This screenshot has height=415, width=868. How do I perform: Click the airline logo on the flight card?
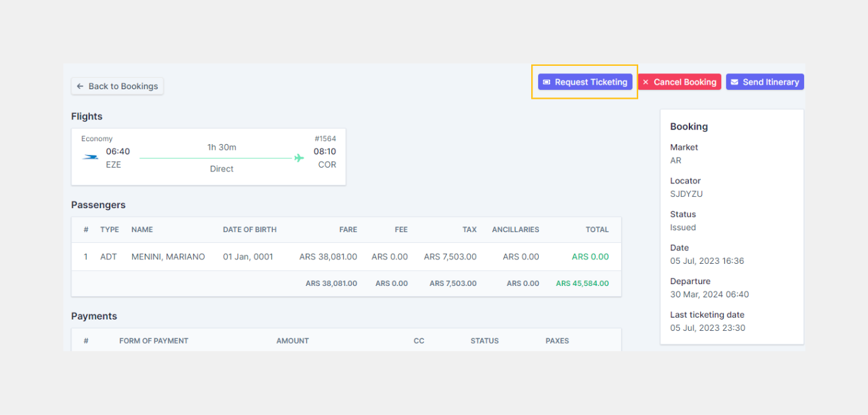point(91,156)
